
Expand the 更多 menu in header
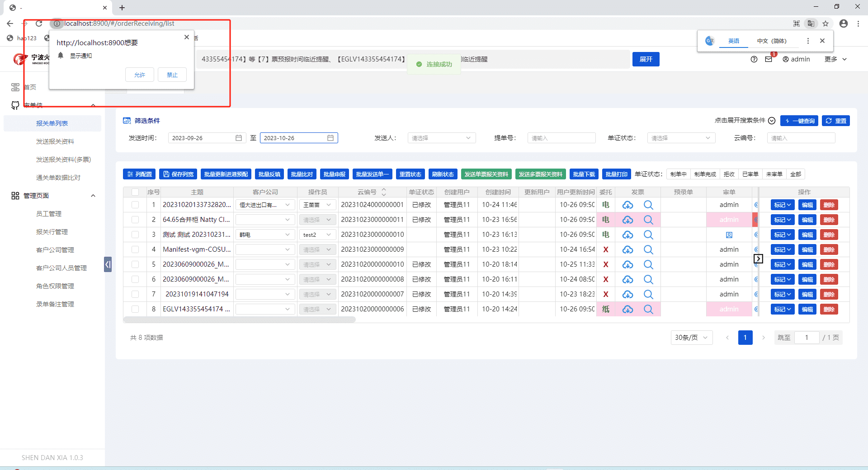pyautogui.click(x=835, y=59)
